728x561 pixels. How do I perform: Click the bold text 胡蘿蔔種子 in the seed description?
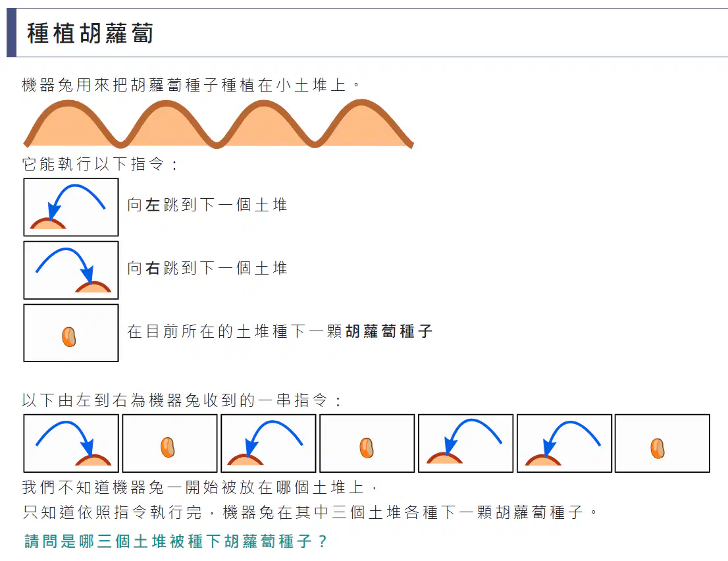(389, 331)
